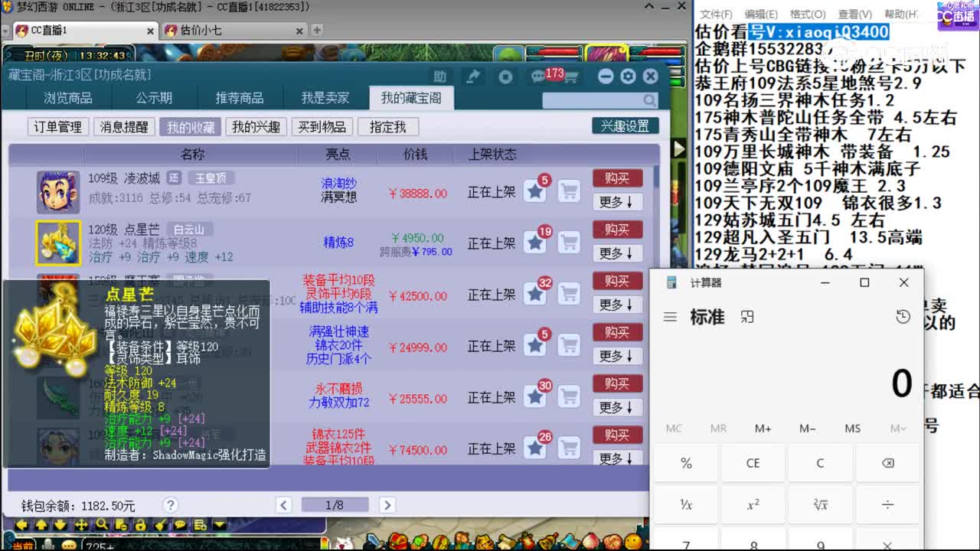This screenshot has height=551, width=980.
Task: Star icon beside the ¥25555.00 listing
Action: point(535,396)
